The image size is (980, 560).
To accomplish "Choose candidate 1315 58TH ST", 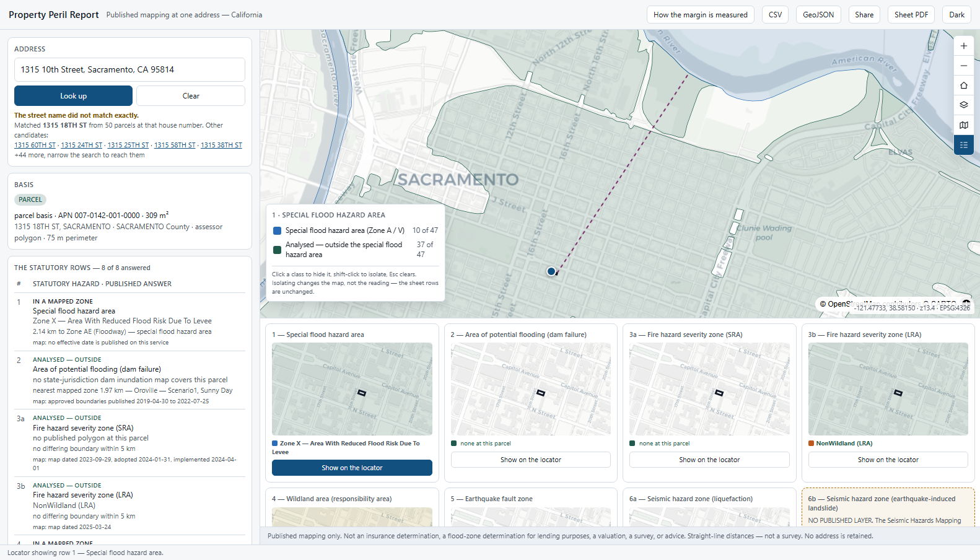I will [175, 145].
